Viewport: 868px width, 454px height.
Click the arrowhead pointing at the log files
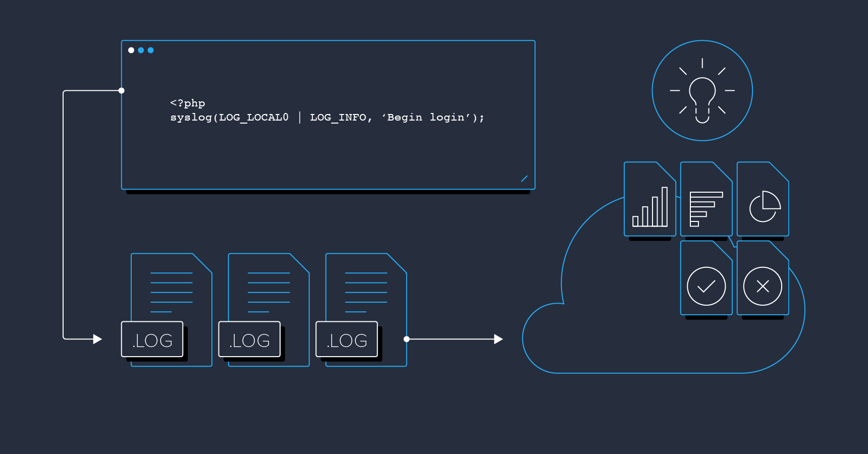click(x=97, y=339)
